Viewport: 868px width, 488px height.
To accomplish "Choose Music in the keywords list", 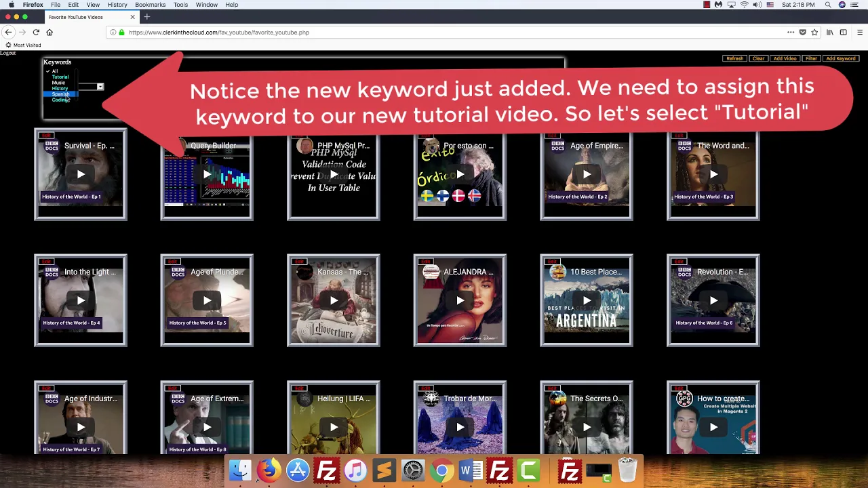I will (59, 83).
